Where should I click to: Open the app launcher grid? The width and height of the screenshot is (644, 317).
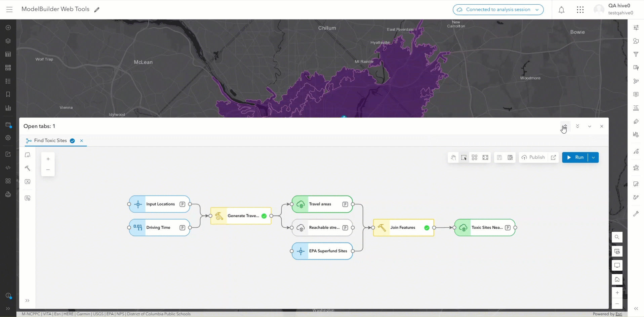[x=580, y=9]
